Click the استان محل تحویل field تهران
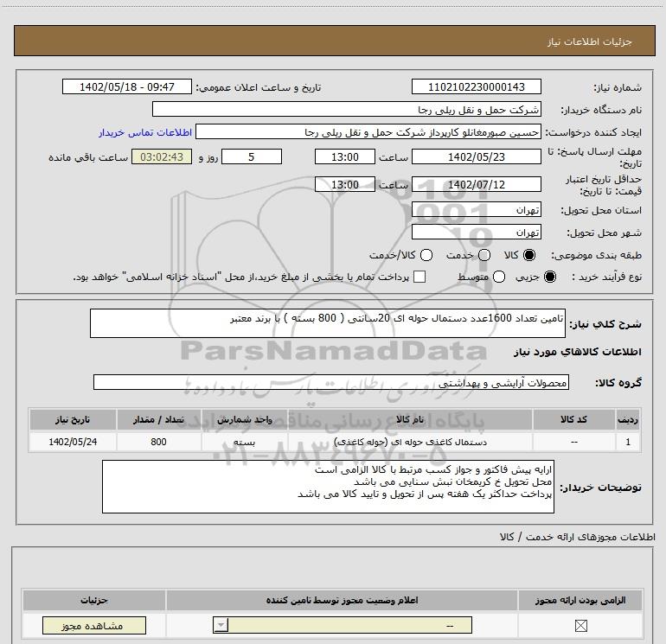 (476, 209)
